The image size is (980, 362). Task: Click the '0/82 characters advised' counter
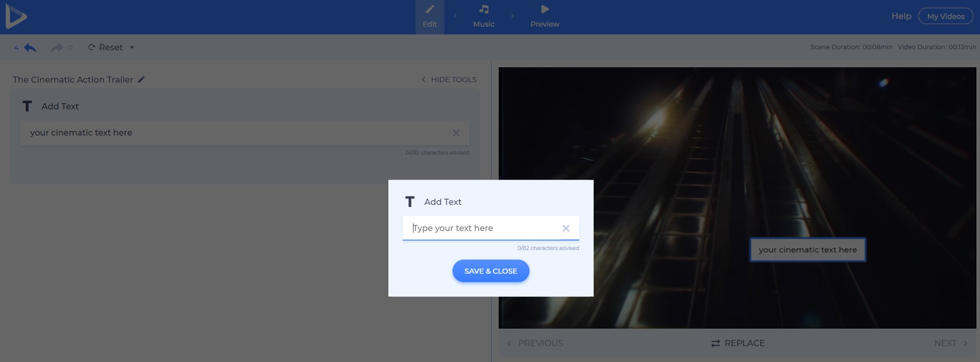click(548, 248)
